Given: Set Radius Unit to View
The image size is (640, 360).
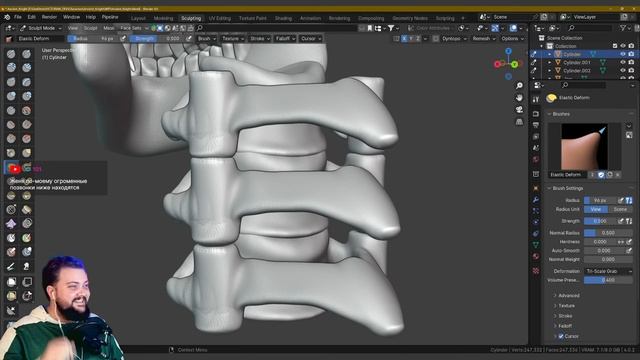Looking at the screenshot, I should 596,209.
